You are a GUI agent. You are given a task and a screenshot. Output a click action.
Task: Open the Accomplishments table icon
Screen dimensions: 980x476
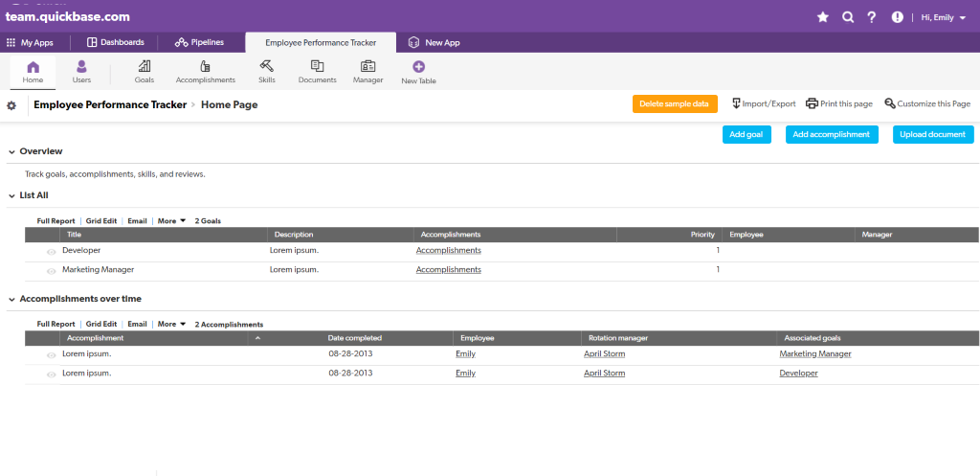(x=206, y=67)
